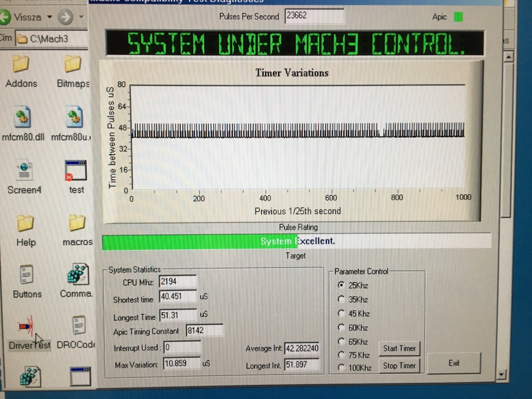This screenshot has height=399, width=532.
Task: Select the mfcm80.dll file icon
Action: coord(22,117)
